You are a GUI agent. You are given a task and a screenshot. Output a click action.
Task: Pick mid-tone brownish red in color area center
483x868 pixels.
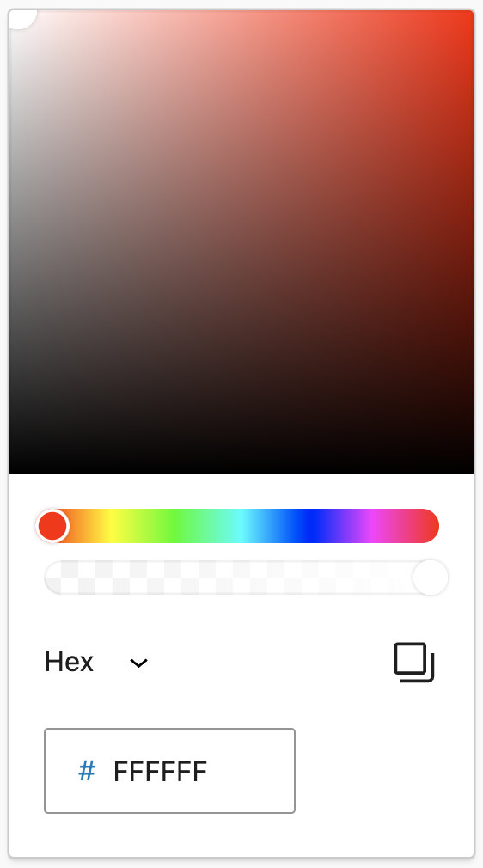pyautogui.click(x=241, y=241)
